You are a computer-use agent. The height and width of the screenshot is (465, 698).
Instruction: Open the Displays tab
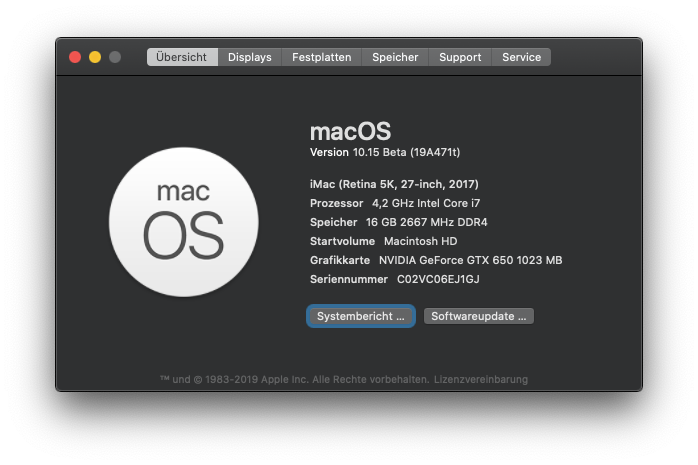pos(250,57)
